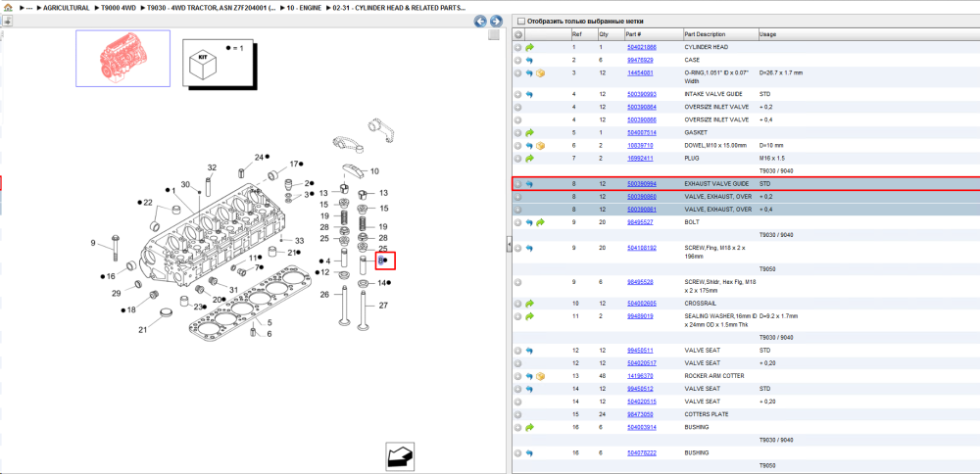980x474 pixels.
Task: Click the Ref column header
Action: pyautogui.click(x=583, y=34)
